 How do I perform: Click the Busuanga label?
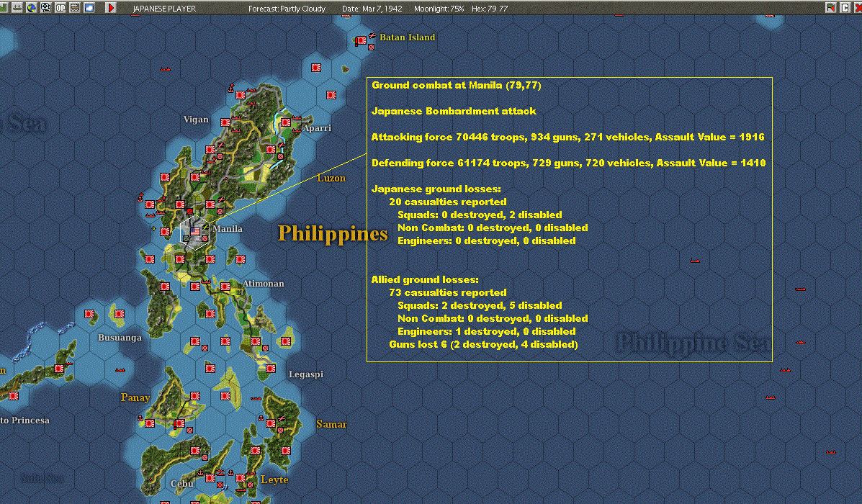pos(120,338)
